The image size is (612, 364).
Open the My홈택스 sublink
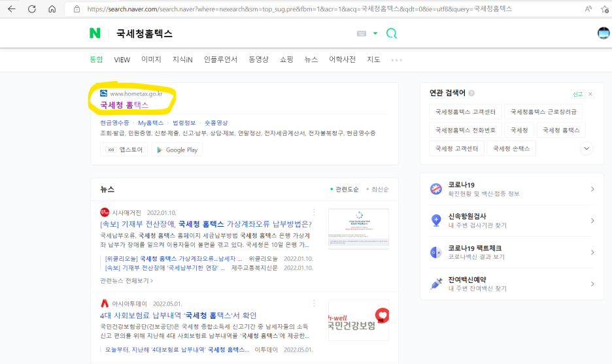[150, 123]
